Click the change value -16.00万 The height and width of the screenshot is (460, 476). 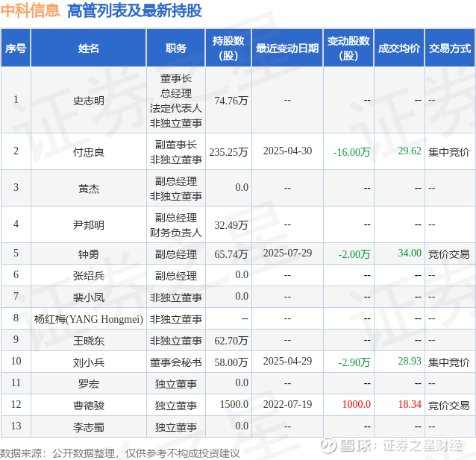point(351,151)
